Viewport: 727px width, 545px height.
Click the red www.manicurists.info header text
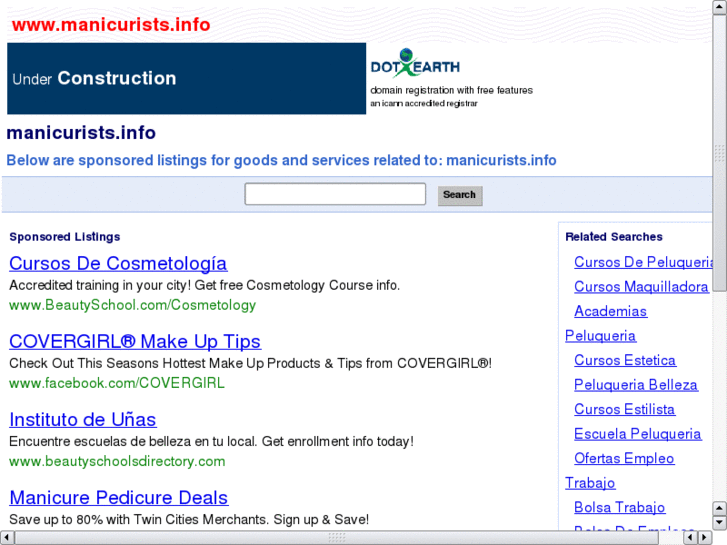tap(111, 25)
